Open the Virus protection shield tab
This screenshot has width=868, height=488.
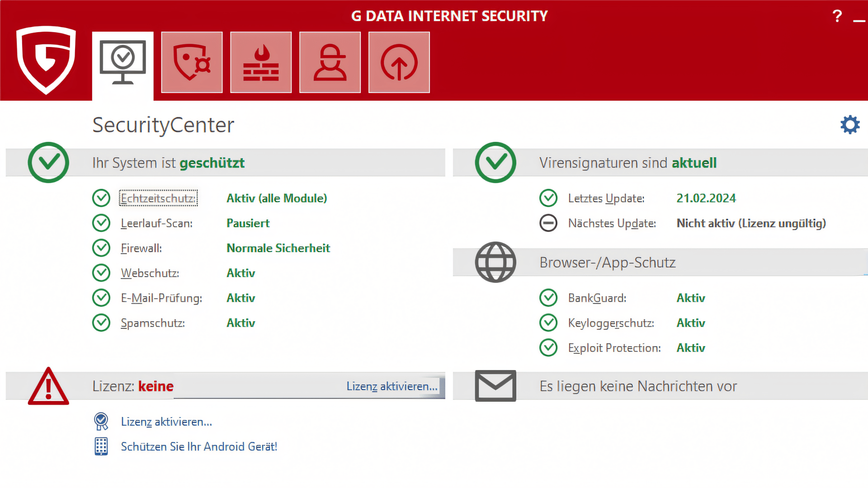[192, 62]
